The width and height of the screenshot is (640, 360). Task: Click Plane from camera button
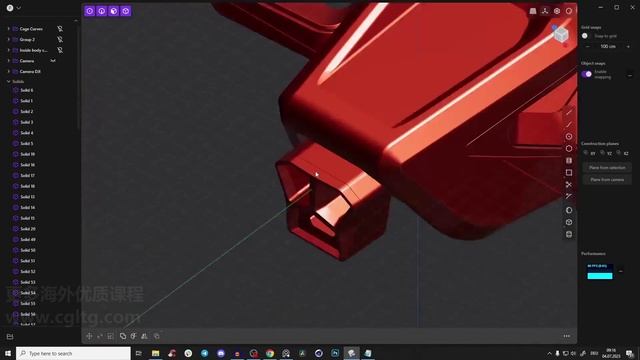point(607,180)
